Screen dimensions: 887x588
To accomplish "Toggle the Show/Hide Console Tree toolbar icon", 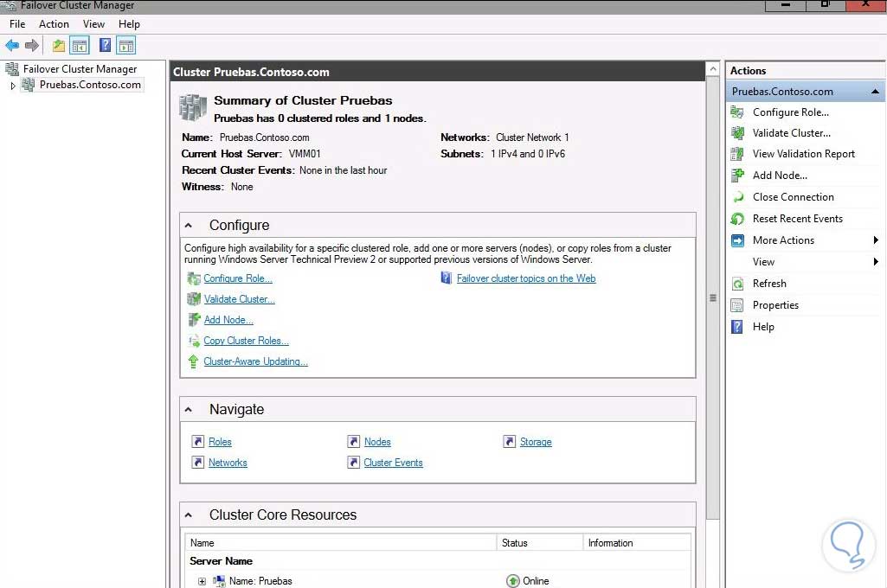I will 80,46.
